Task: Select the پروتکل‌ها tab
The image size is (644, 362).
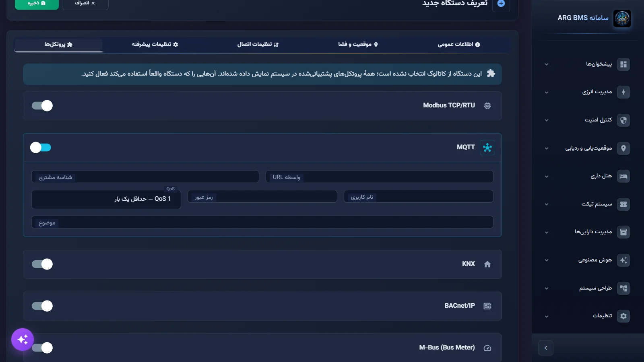Action: pyautogui.click(x=58, y=44)
